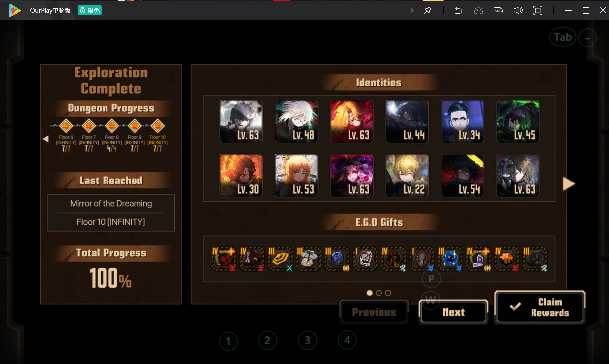Select the purple bottle E.G.O gift
Image resolution: width=609 pixels, height=364 pixels.
[478, 259]
